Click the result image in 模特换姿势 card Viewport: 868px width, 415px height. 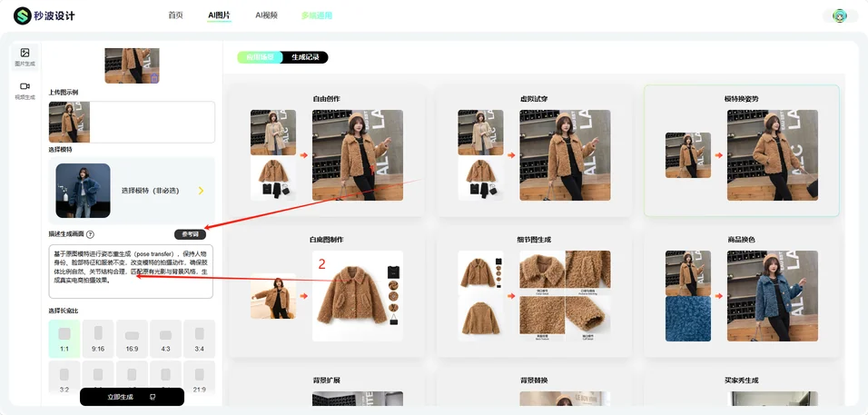773,155
